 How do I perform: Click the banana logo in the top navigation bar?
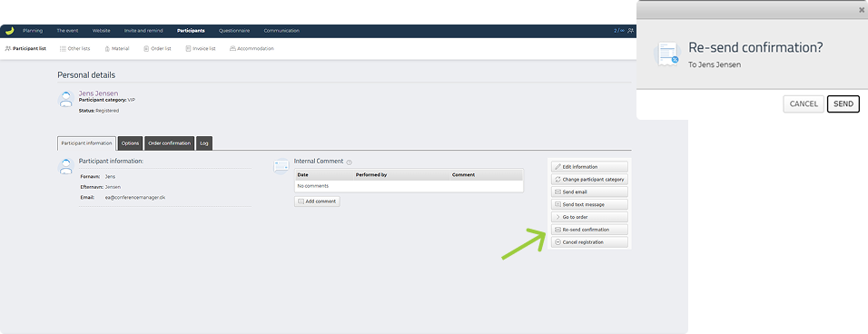click(9, 31)
